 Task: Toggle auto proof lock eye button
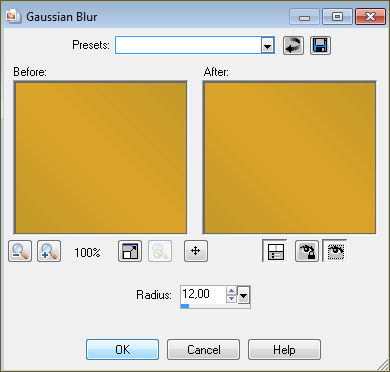pos(307,251)
